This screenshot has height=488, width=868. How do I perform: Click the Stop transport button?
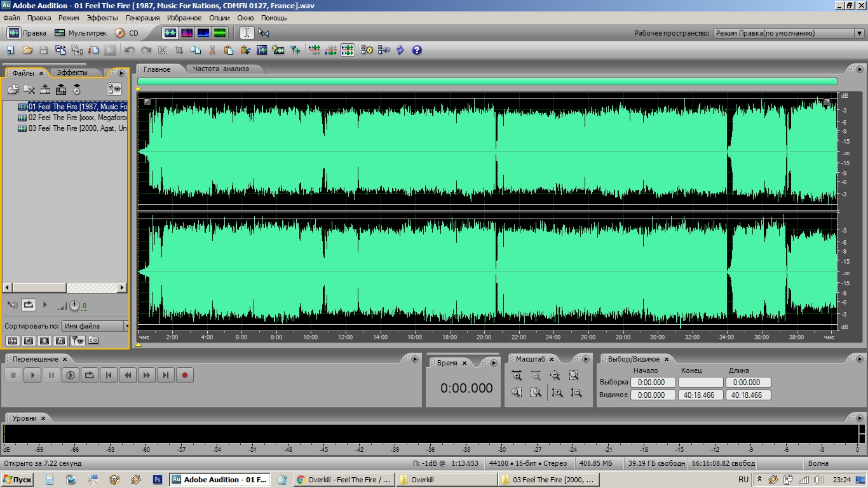(13, 376)
